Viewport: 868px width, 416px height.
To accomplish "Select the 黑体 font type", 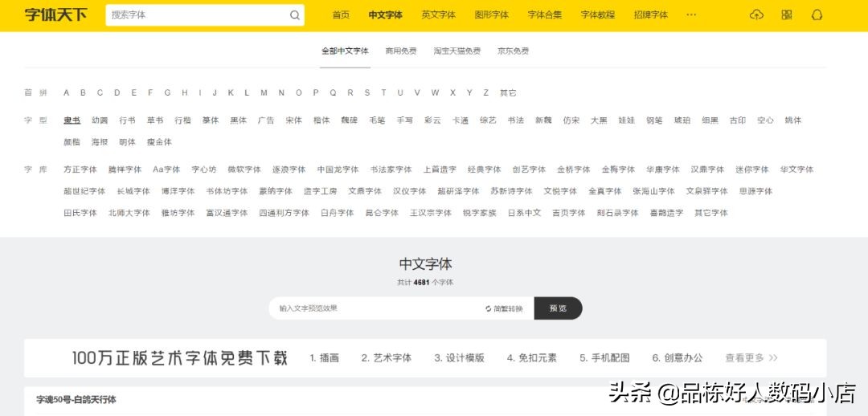I will point(239,120).
